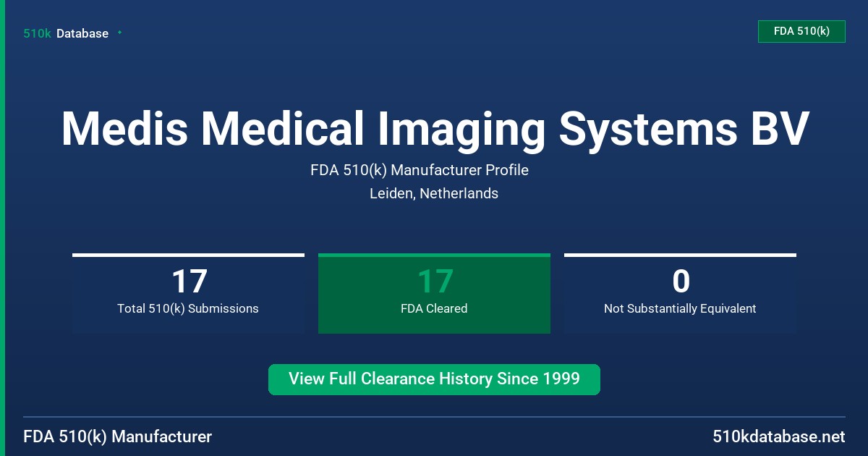Click the FDA 510(k) badge
The width and height of the screenshot is (868, 456).
[x=801, y=31]
